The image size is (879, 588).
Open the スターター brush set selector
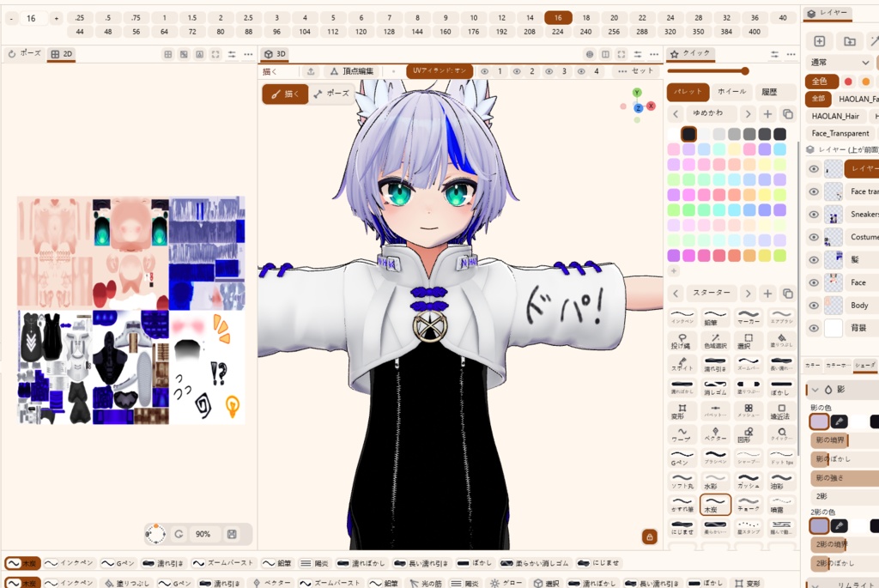tap(712, 293)
